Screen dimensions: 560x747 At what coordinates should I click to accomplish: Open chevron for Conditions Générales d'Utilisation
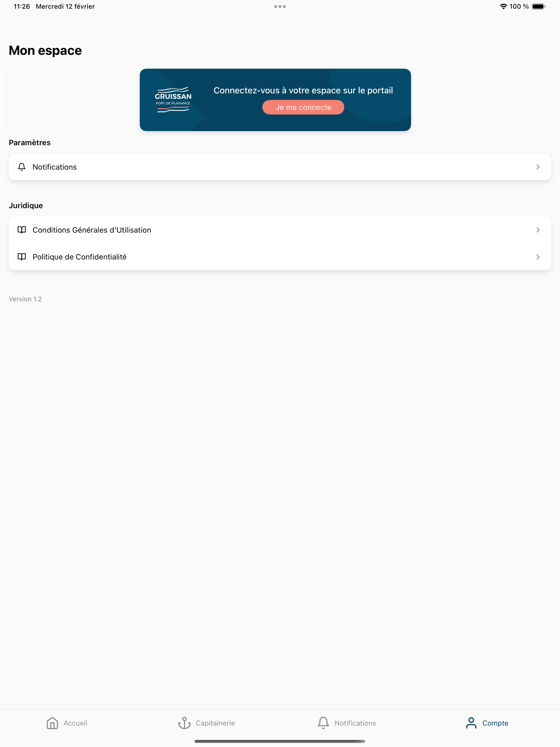pos(538,230)
